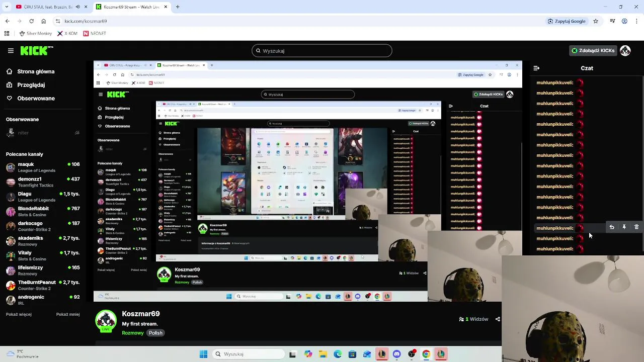The width and height of the screenshot is (644, 362).
Task: Go back with the browser back arrow
Action: point(7,21)
